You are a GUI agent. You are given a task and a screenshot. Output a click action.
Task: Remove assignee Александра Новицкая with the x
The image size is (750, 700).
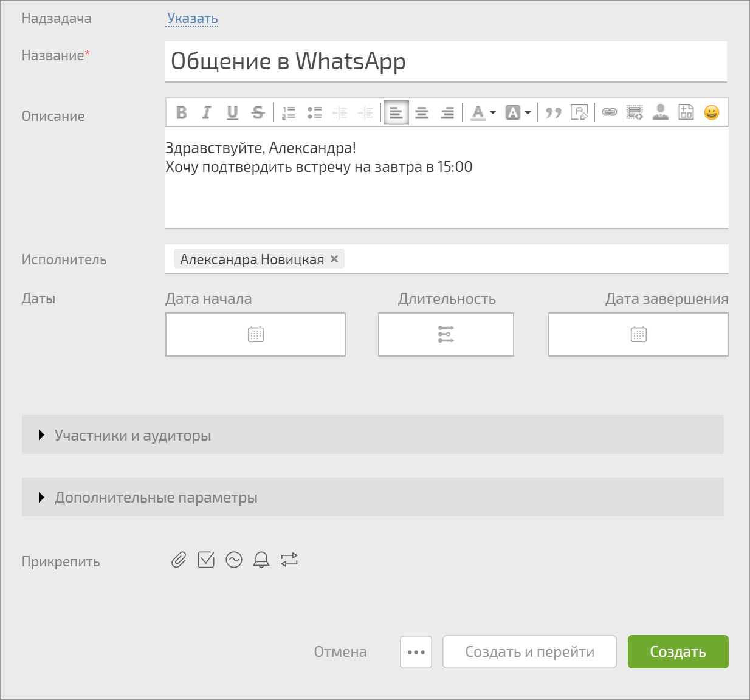click(334, 259)
